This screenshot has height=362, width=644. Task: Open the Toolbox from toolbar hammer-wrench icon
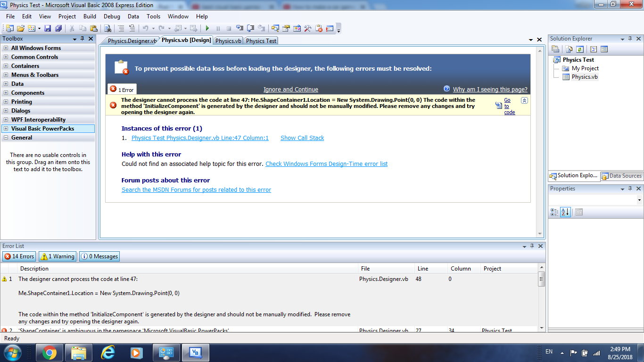(308, 28)
